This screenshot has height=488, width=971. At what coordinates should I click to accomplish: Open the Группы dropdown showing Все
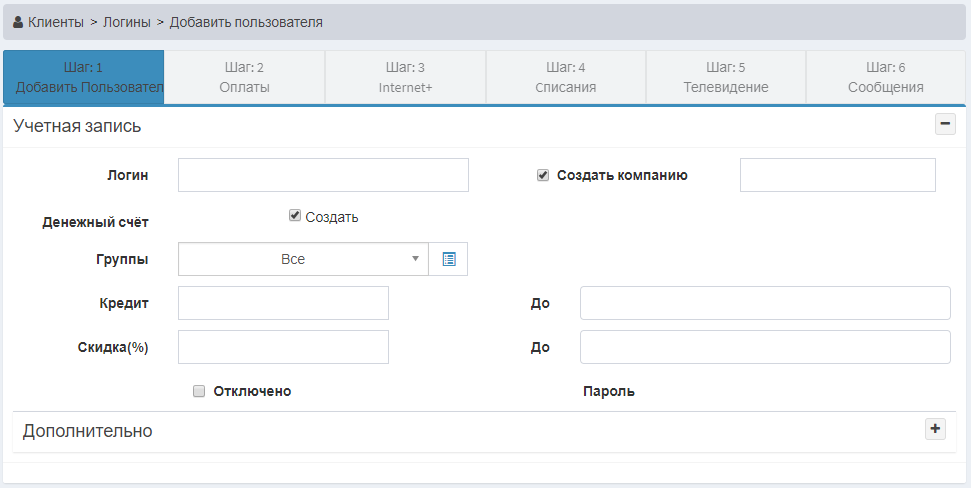[303, 259]
